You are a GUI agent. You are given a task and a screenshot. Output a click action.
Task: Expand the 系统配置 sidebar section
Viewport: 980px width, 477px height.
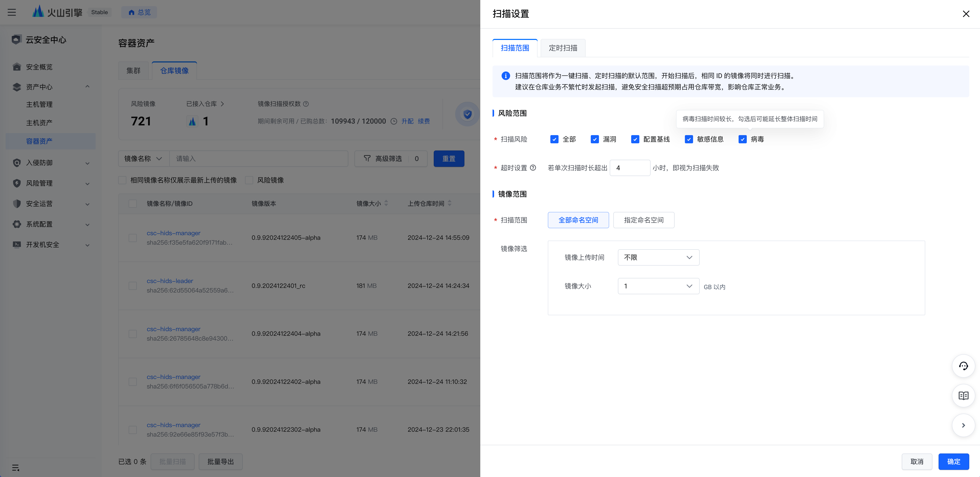point(87,225)
